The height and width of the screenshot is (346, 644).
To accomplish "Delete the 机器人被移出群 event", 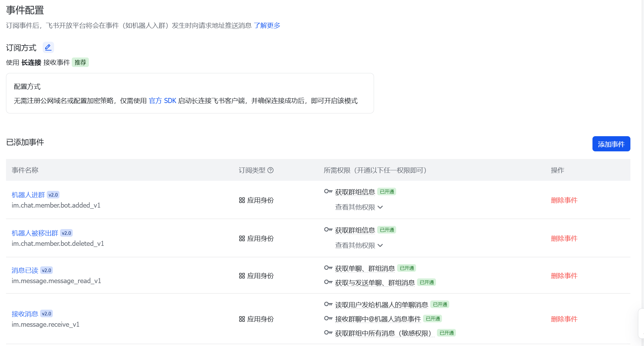I will tap(564, 239).
